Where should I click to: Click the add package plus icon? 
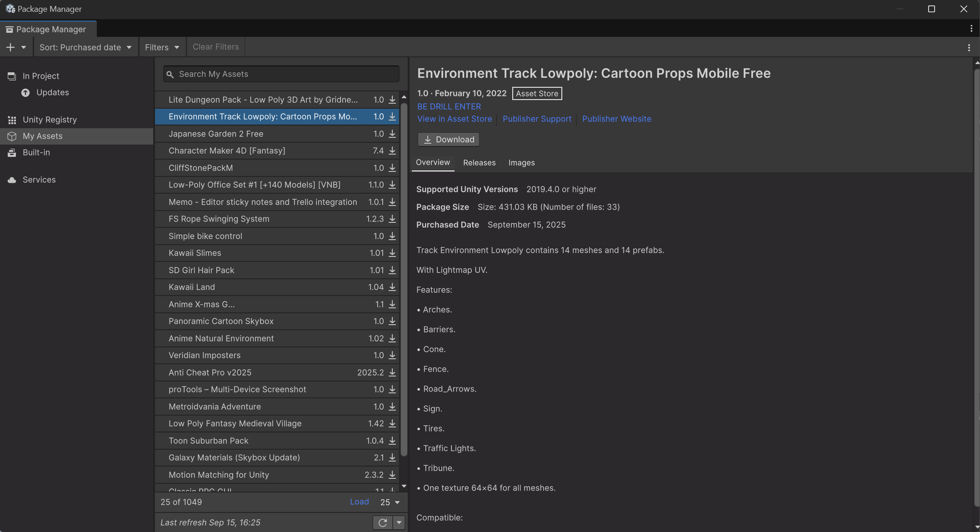coord(10,47)
